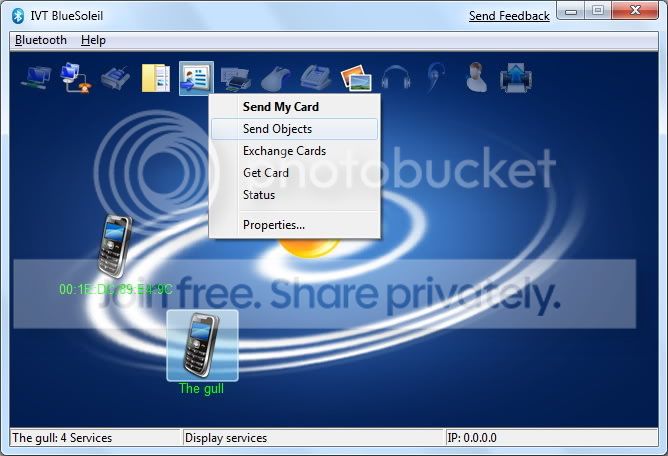Click the Object Push card service icon
This screenshot has height=456, width=668.
click(196, 78)
